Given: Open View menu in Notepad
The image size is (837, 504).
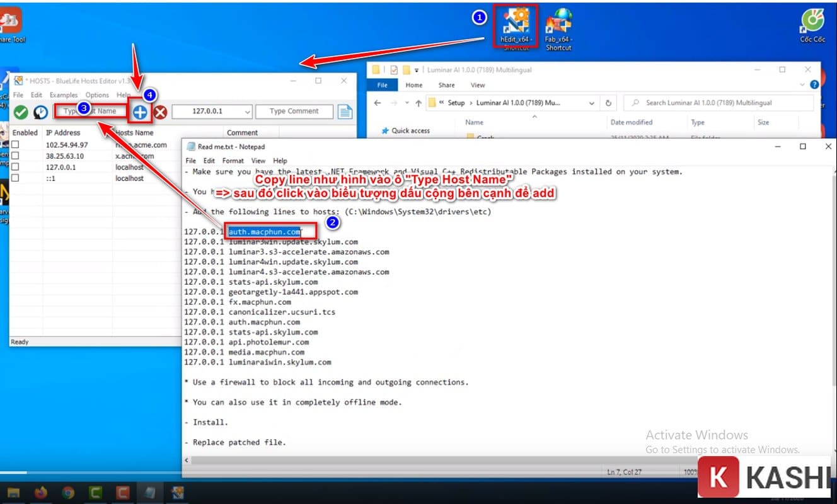Looking at the screenshot, I should pyautogui.click(x=258, y=161).
